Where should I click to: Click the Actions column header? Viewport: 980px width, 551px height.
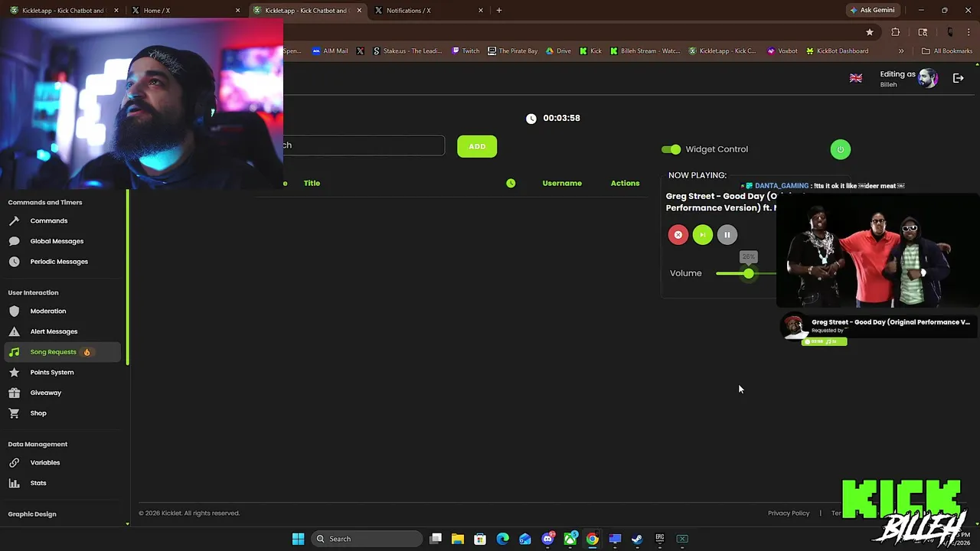pyautogui.click(x=625, y=183)
